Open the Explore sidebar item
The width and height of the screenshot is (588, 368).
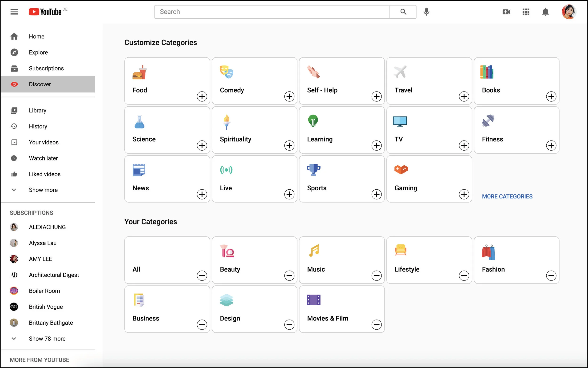click(38, 52)
